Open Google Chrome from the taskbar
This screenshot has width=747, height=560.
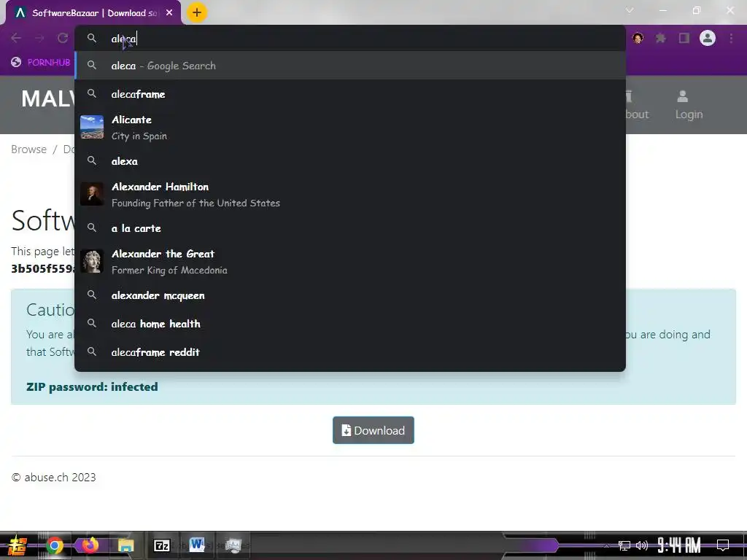pyautogui.click(x=54, y=545)
